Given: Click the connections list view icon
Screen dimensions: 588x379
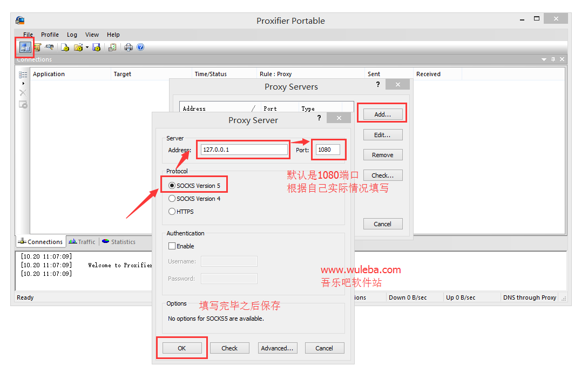Looking at the screenshot, I should click(x=23, y=75).
